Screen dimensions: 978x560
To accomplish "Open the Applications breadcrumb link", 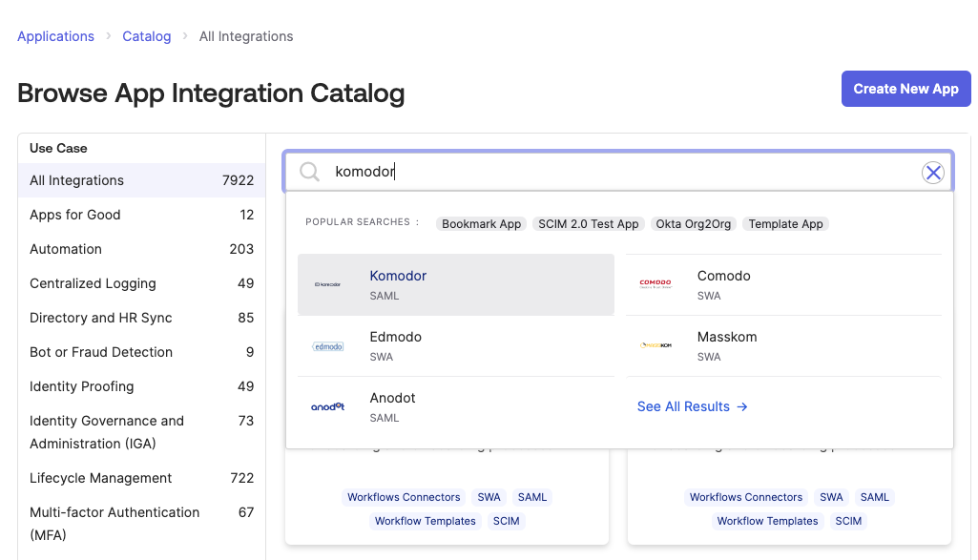I will pyautogui.click(x=55, y=36).
